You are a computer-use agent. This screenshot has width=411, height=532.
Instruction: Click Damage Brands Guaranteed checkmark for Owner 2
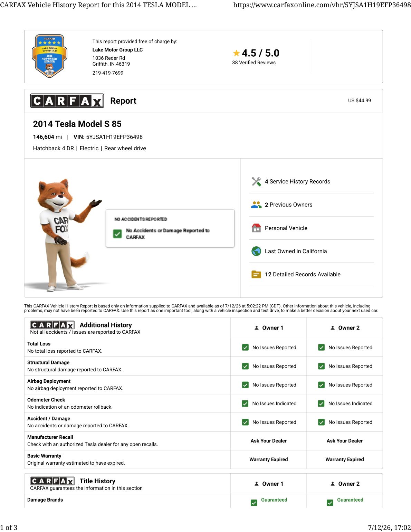[330, 503]
